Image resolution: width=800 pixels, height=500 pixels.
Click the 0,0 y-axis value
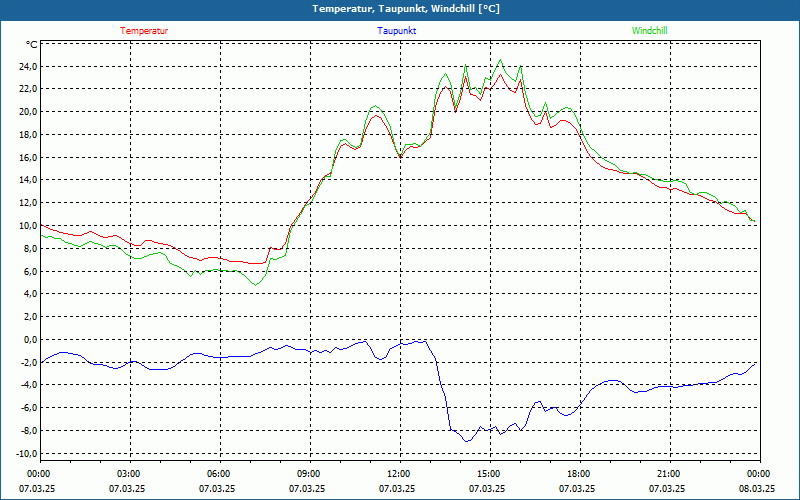30,339
